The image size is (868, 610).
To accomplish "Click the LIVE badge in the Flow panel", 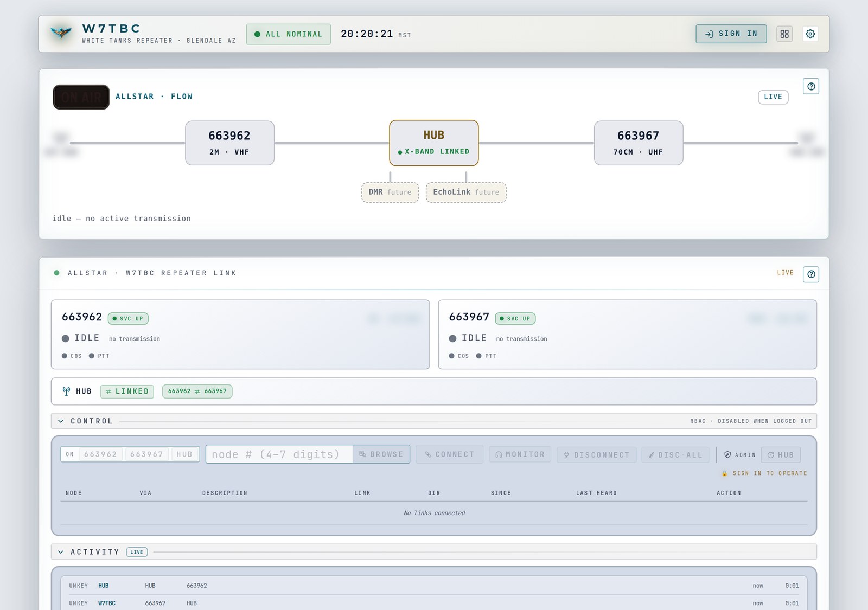I will coord(773,97).
